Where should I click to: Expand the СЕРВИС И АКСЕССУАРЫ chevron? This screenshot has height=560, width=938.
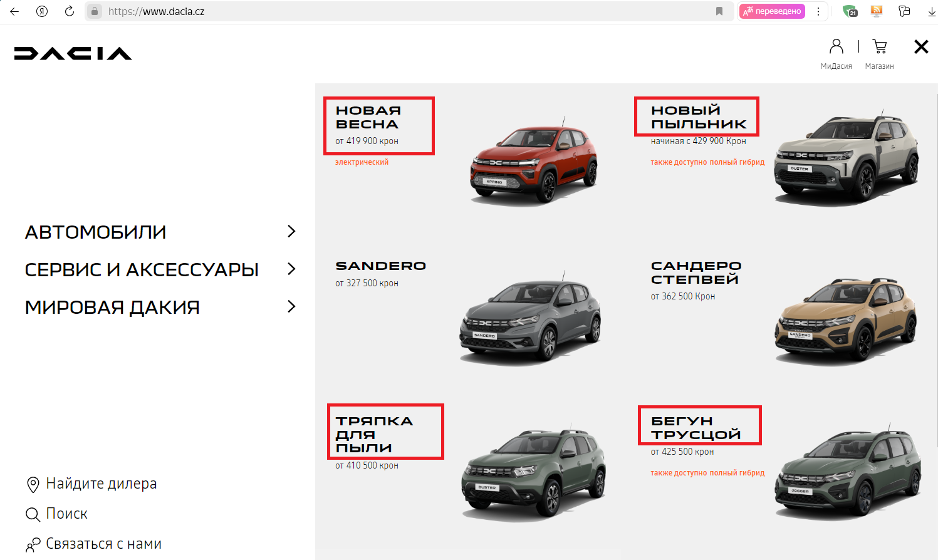point(291,269)
